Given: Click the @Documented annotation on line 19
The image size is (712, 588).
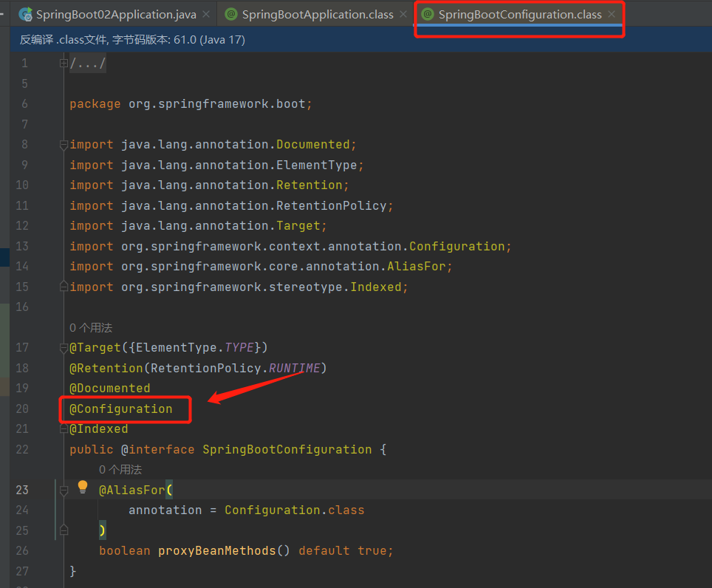Looking at the screenshot, I should click(110, 389).
